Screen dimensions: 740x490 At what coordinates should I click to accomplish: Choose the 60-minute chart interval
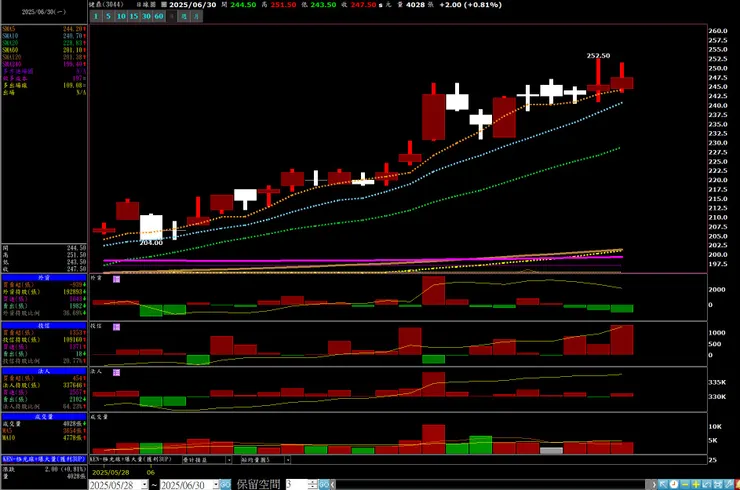click(x=159, y=17)
